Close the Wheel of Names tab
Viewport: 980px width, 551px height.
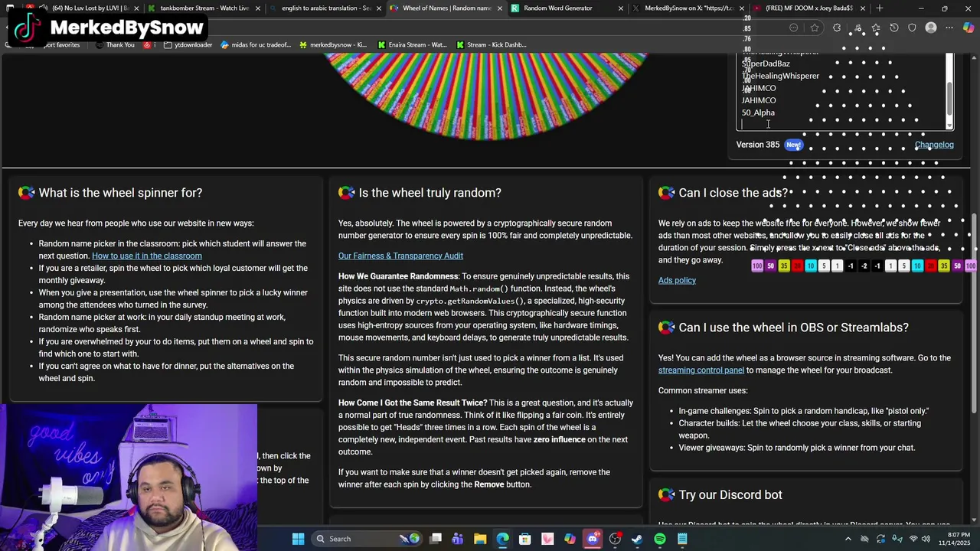499,8
